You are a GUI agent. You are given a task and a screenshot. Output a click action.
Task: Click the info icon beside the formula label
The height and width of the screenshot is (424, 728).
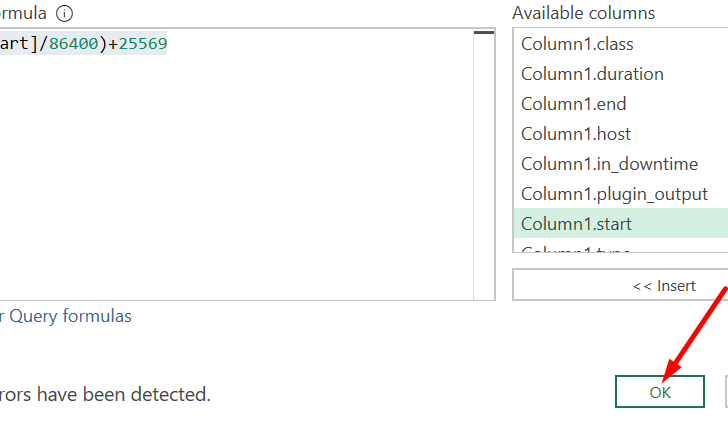pyautogui.click(x=65, y=13)
